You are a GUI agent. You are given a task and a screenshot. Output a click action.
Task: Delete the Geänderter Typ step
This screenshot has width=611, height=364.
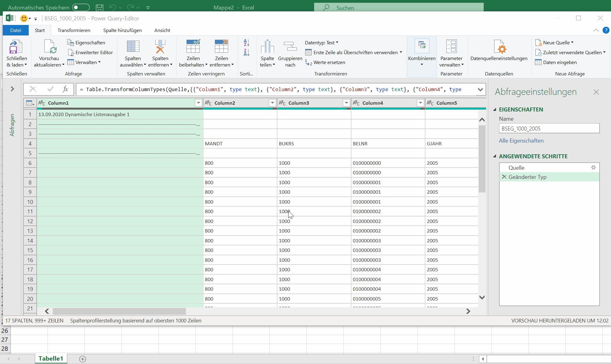click(504, 177)
